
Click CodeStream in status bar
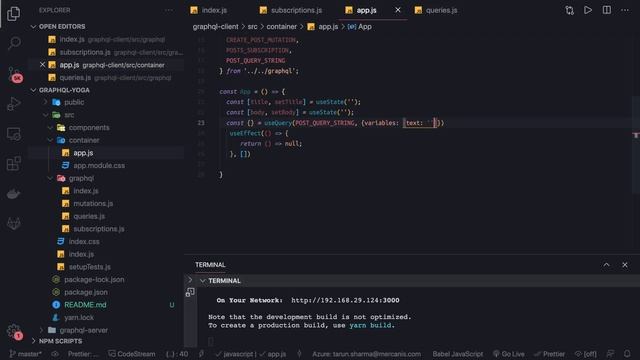(132, 354)
